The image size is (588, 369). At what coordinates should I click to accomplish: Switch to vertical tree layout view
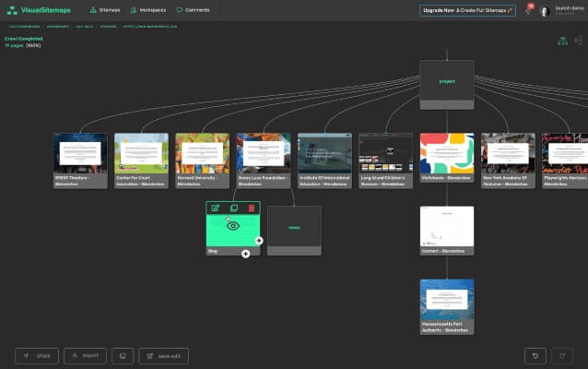click(x=562, y=41)
